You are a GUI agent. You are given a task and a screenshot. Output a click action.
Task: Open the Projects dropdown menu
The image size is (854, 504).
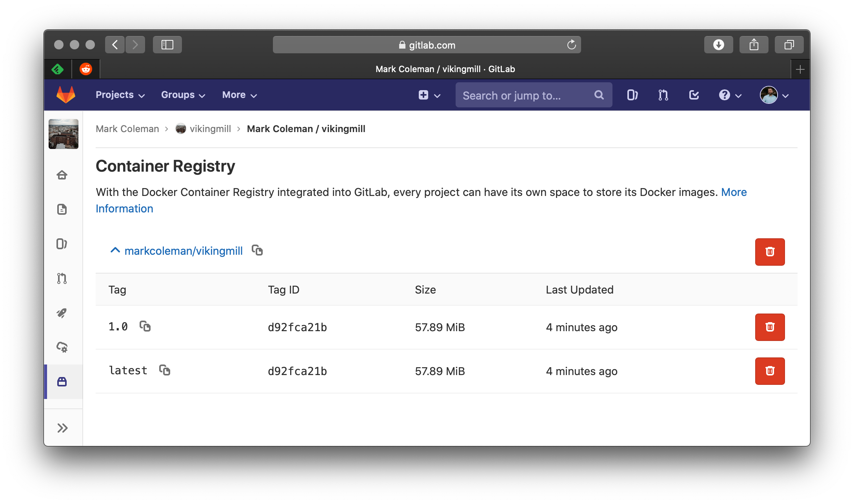(x=120, y=95)
